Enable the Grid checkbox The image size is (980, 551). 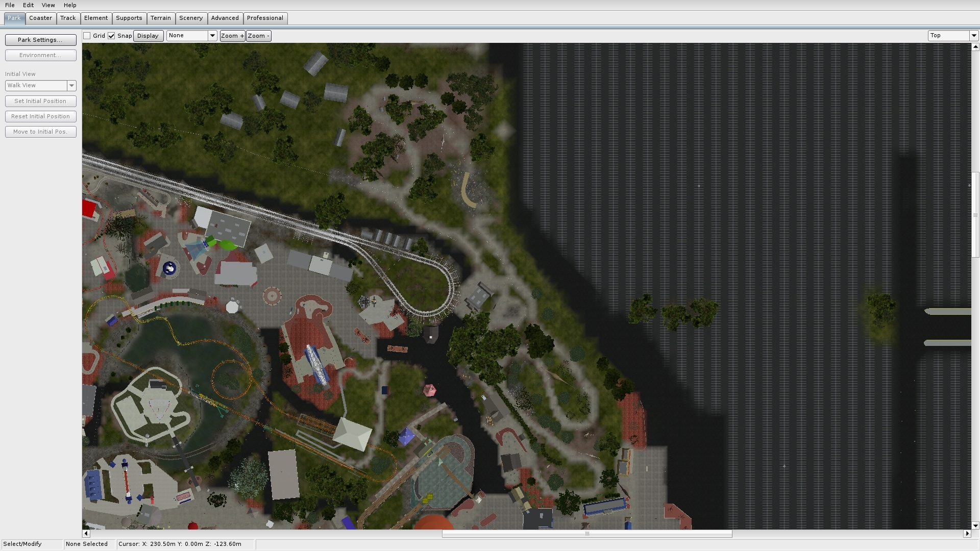pyautogui.click(x=87, y=36)
